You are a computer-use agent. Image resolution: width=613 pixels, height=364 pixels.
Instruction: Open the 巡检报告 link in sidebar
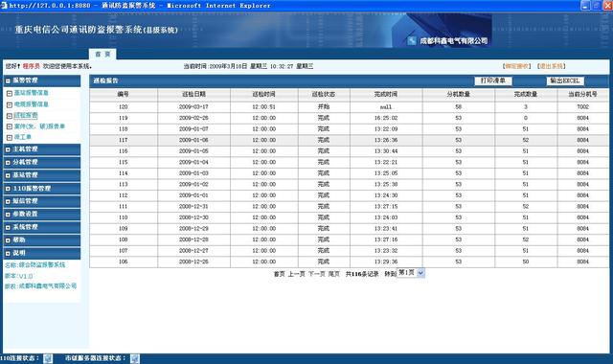coord(26,115)
